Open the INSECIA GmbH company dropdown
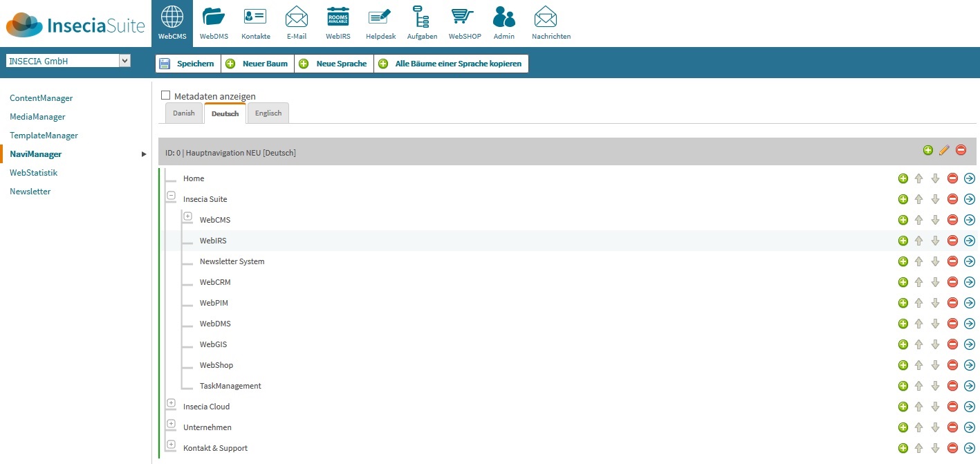980x464 pixels. pyautogui.click(x=68, y=61)
